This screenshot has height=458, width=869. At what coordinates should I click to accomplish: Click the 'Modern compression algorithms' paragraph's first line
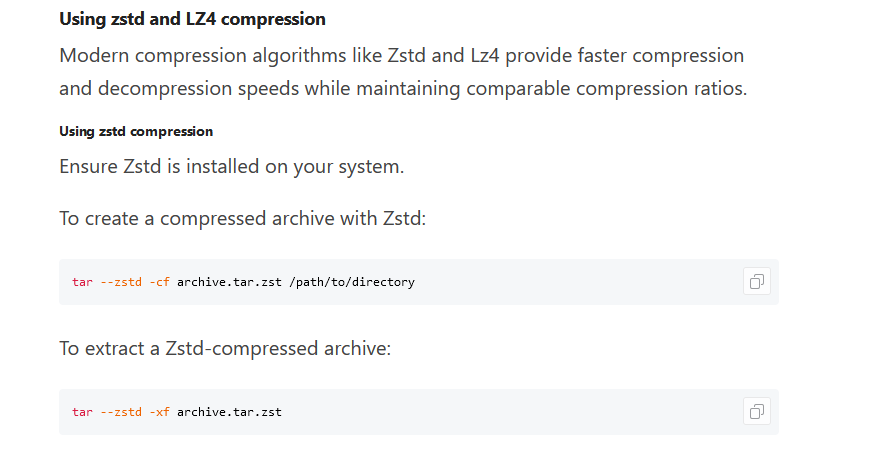click(x=401, y=55)
